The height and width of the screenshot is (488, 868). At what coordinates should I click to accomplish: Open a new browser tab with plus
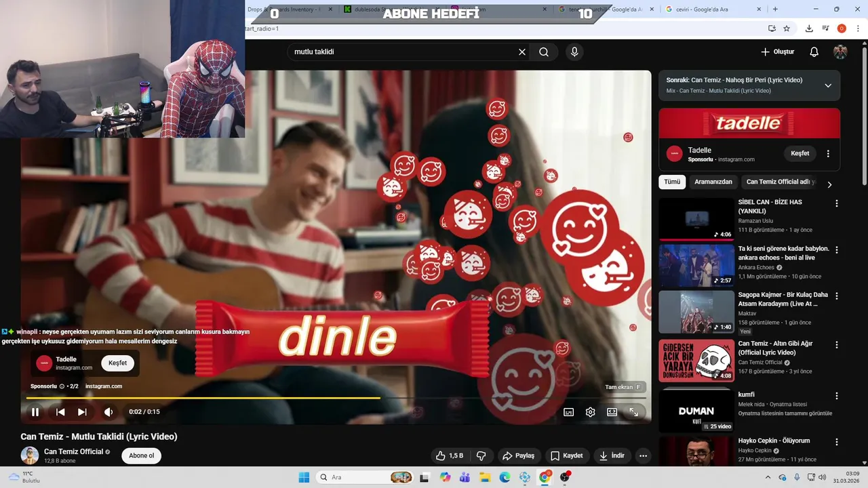pyautogui.click(x=775, y=9)
